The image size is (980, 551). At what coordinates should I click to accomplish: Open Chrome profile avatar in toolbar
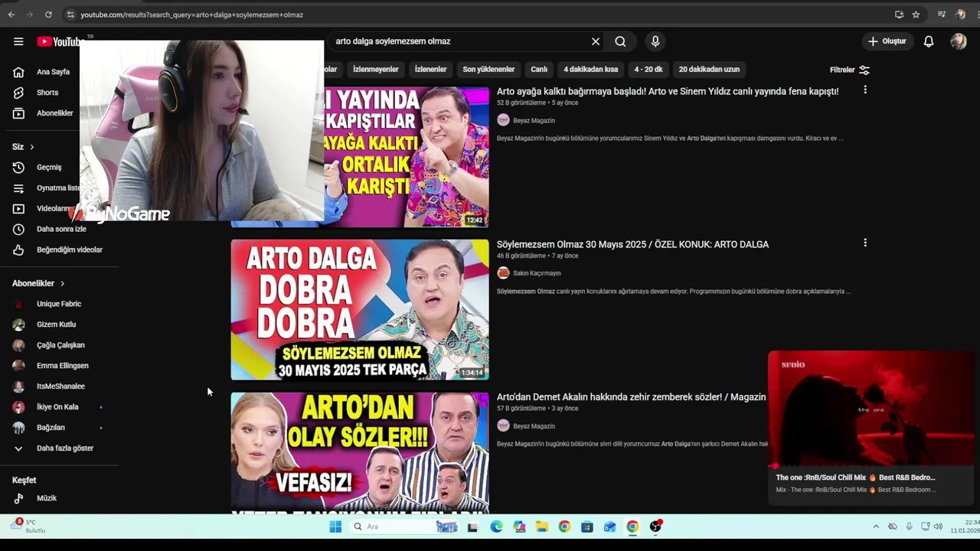point(960,15)
